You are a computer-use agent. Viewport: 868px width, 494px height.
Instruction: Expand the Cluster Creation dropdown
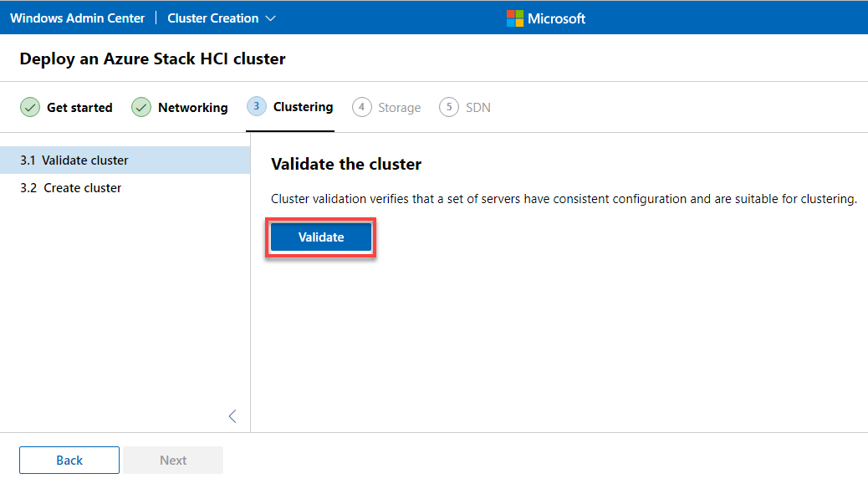pos(222,18)
